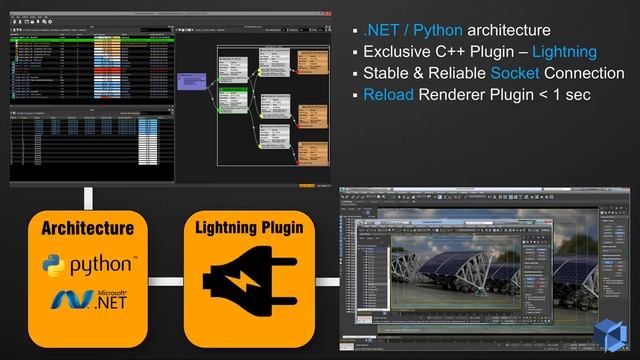
Task: Click the Microsoft .NET logo
Action: (89, 300)
